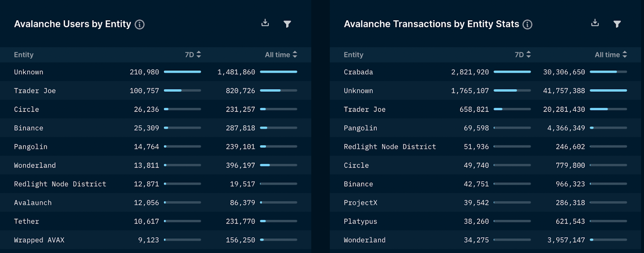
Task: Click Entity header in Users table
Action: (x=24, y=55)
